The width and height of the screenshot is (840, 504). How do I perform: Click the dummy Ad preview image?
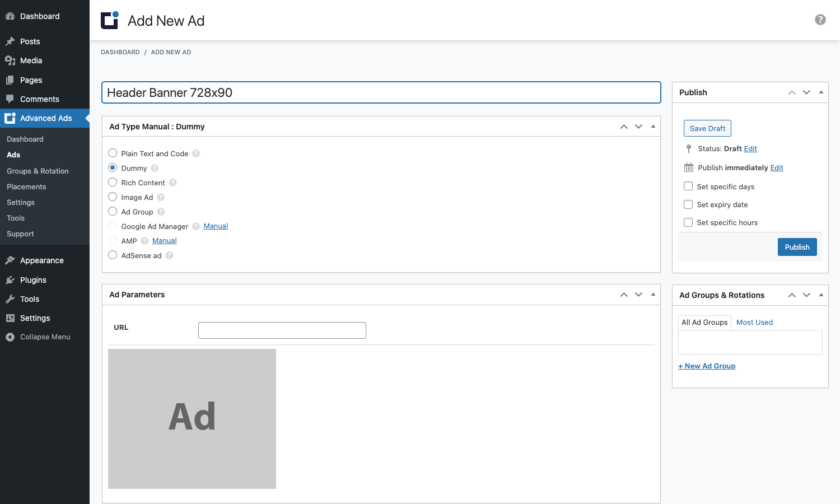click(192, 419)
